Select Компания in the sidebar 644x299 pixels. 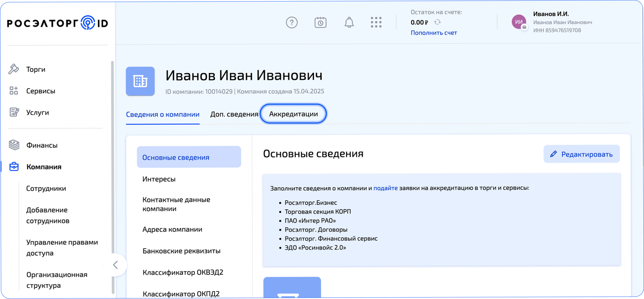(x=44, y=167)
